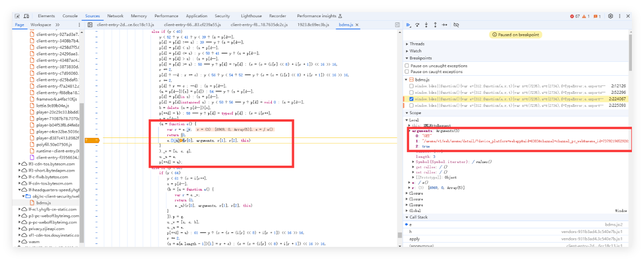
Task: Click the bdms.js file icon in Breakpoints
Action: pos(411,80)
